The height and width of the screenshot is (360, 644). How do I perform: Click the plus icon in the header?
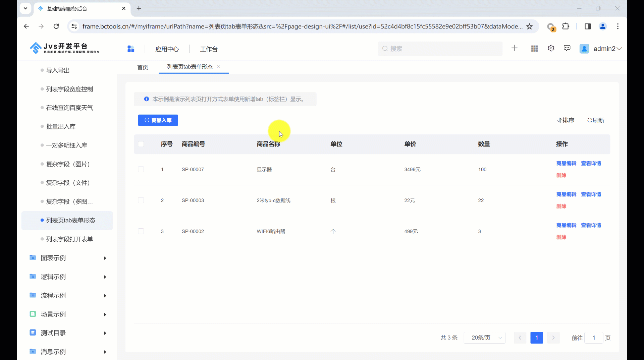515,48
